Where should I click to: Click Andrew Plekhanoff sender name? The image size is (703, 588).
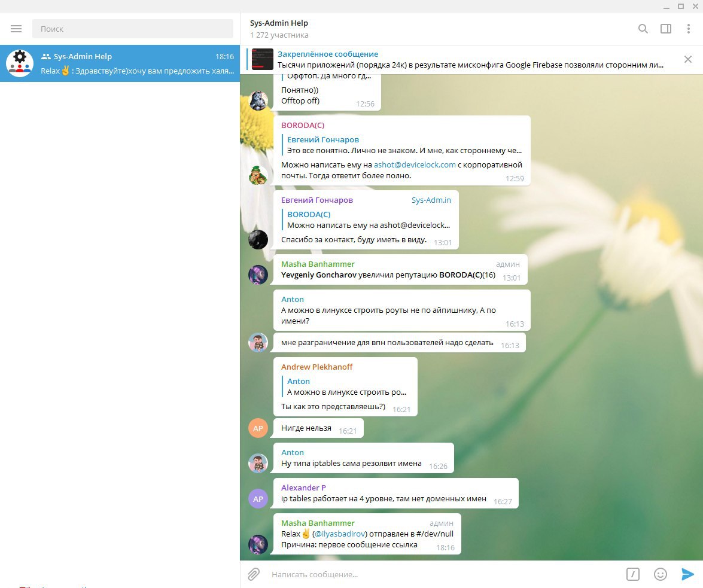point(316,367)
